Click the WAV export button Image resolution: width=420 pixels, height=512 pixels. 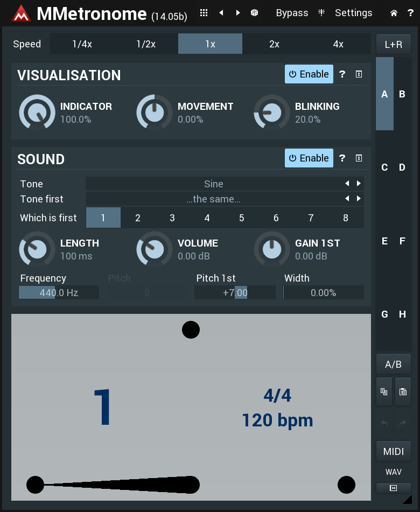point(394,472)
